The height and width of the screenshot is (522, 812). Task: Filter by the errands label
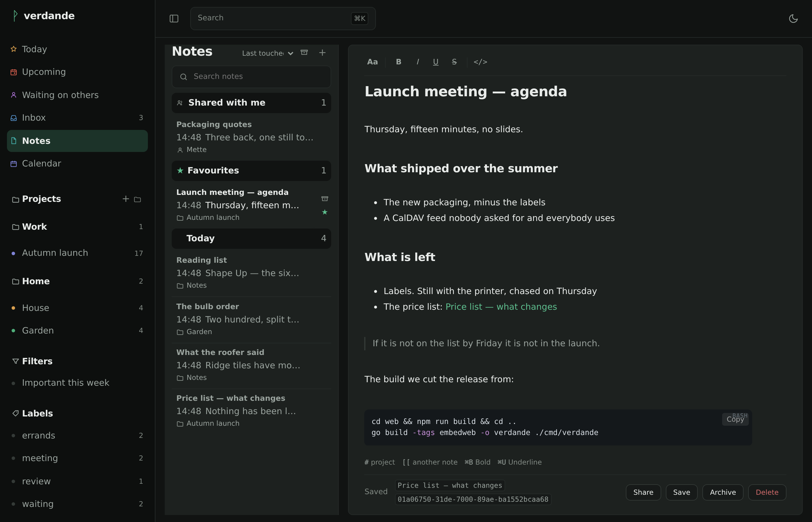77,436
